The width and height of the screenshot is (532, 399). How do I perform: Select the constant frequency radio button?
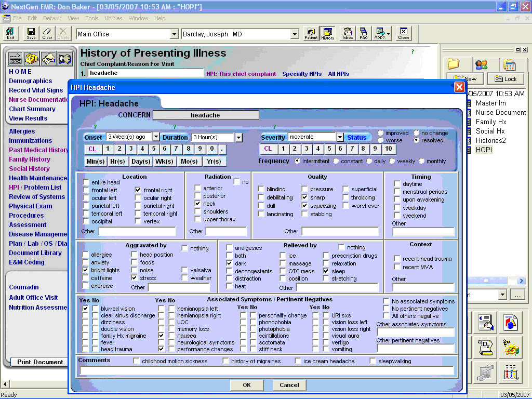coord(336,161)
